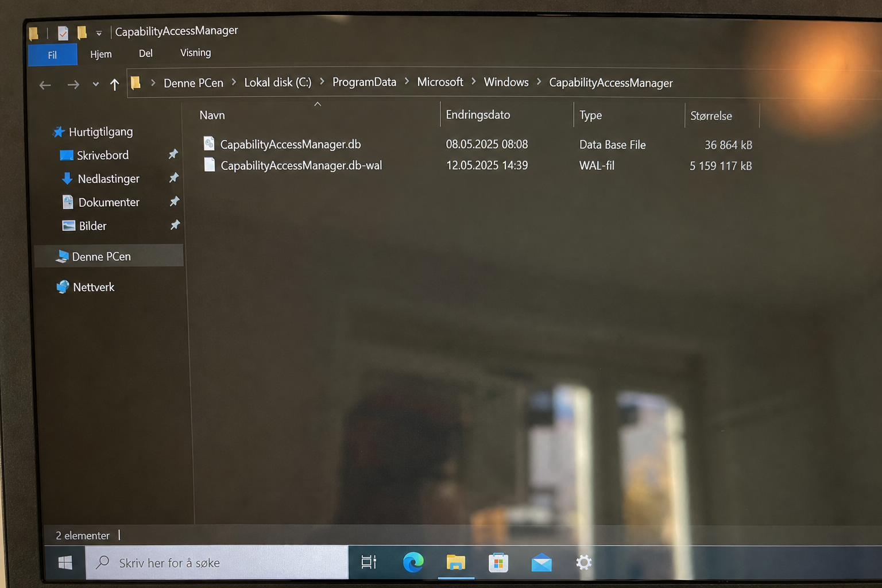Click the 36 864 kB size cell

click(728, 145)
